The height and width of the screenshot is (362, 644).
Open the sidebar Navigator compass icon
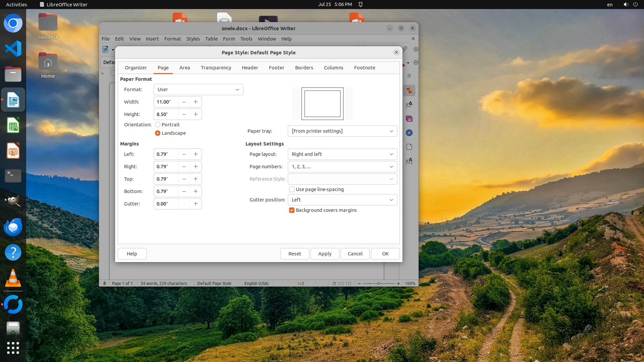409,133
